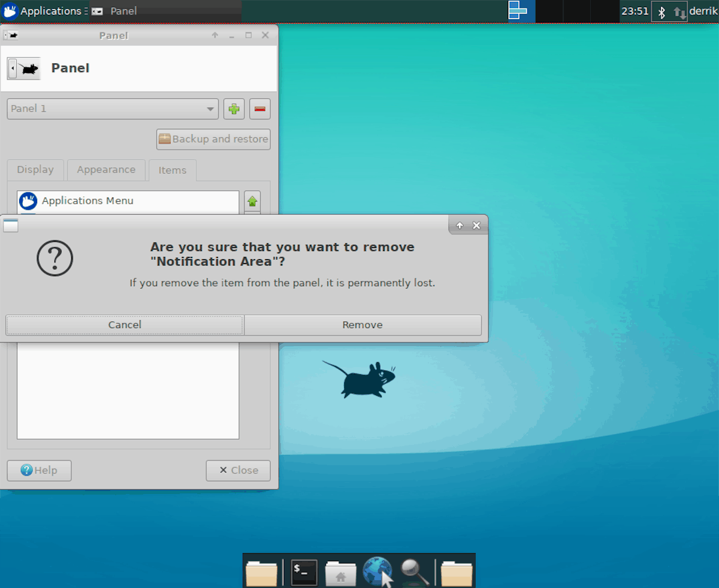Cancel the Notification Area removal dialog
This screenshot has height=588, width=719.
point(124,325)
